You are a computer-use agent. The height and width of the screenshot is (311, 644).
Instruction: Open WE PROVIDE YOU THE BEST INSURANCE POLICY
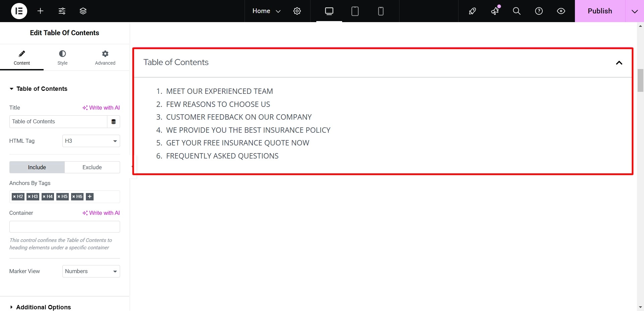pos(248,130)
